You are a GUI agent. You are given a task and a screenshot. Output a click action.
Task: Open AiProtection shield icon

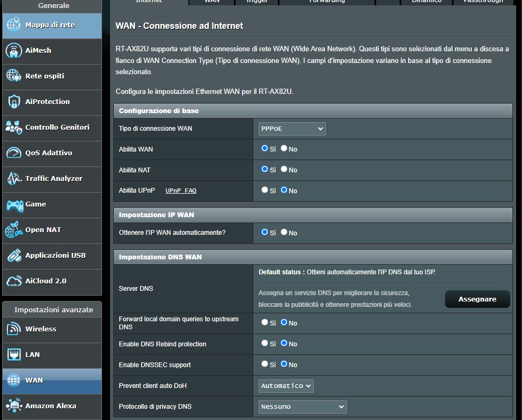pos(14,102)
